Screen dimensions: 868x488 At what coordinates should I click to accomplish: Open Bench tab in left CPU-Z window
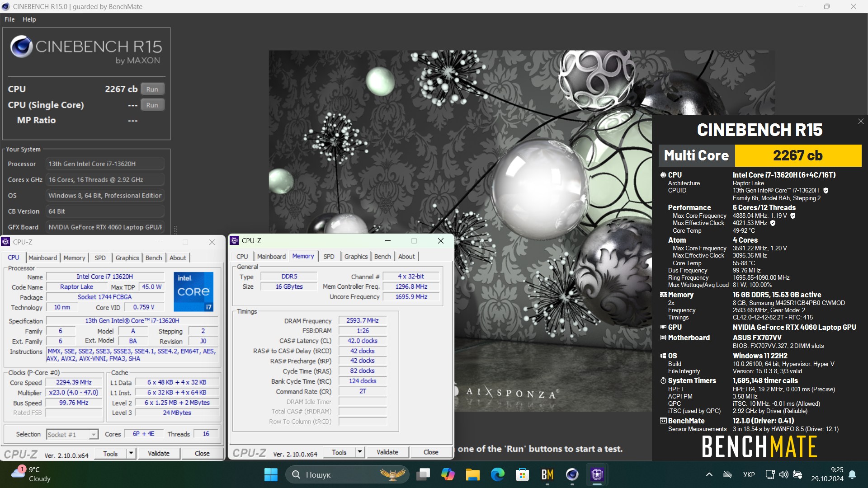click(x=154, y=258)
